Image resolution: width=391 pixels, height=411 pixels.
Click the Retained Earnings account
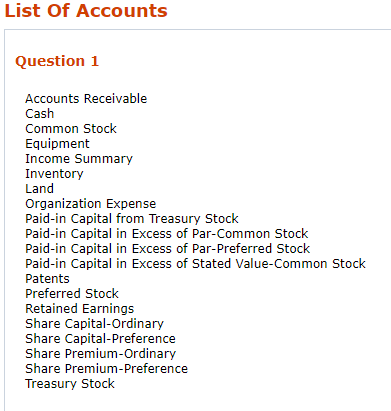pos(80,309)
